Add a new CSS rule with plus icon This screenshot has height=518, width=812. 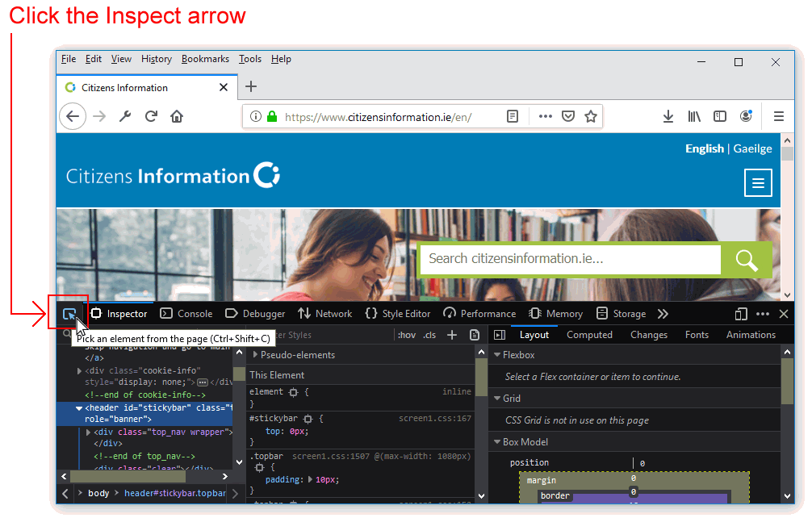coord(452,335)
